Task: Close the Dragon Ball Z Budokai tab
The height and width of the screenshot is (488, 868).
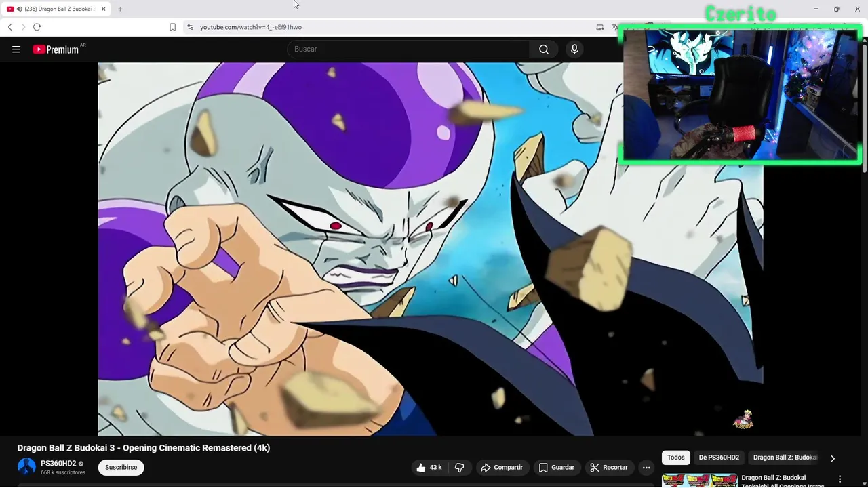Action: (104, 9)
